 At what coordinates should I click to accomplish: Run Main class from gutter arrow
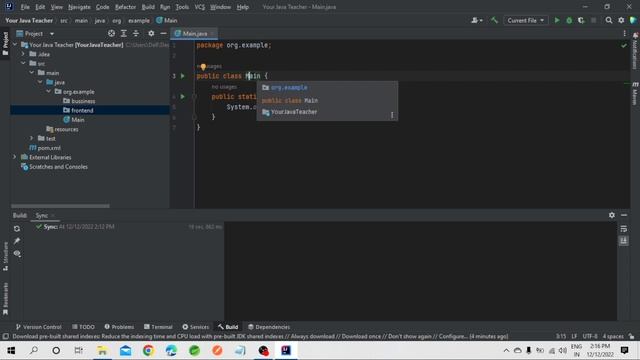(183, 76)
